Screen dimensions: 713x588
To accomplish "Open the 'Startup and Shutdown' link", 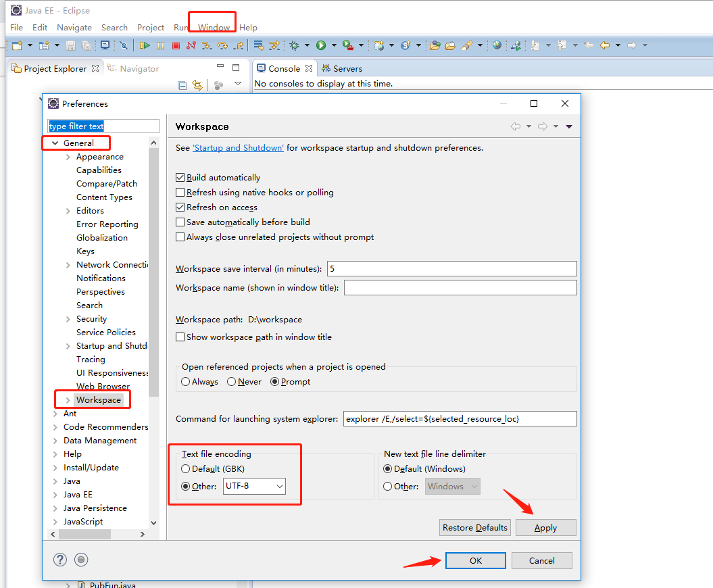I will [x=239, y=148].
